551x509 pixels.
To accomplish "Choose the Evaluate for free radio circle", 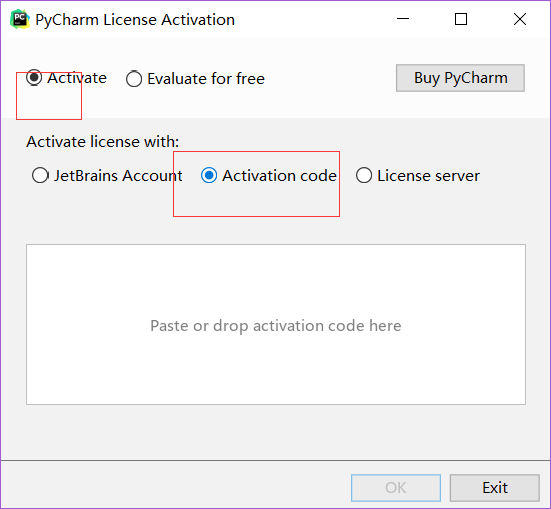I will pyautogui.click(x=134, y=79).
